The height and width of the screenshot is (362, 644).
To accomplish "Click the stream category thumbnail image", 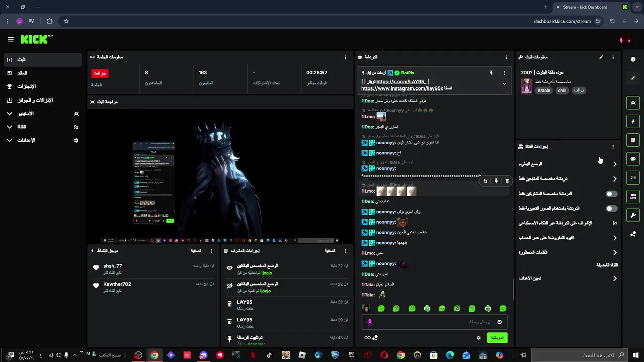I will click(526, 86).
